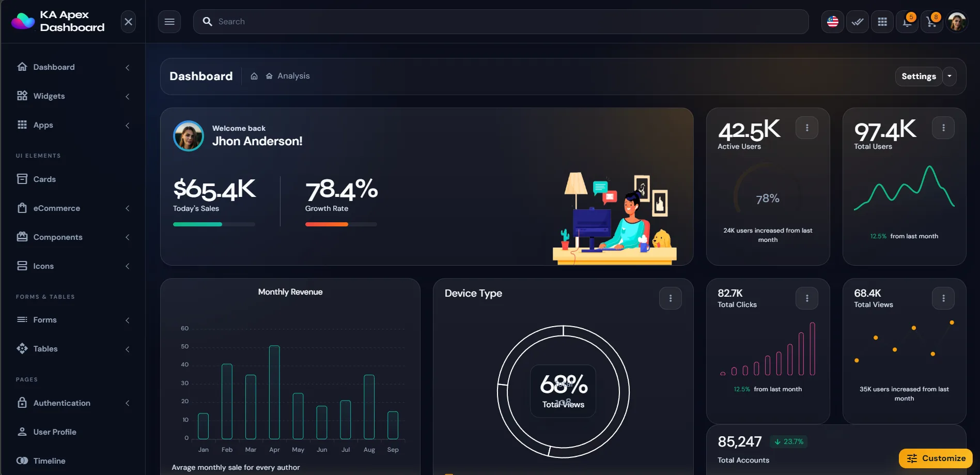Open the kebab menu on Active Users card
Screen dimensions: 980x475
click(x=807, y=127)
